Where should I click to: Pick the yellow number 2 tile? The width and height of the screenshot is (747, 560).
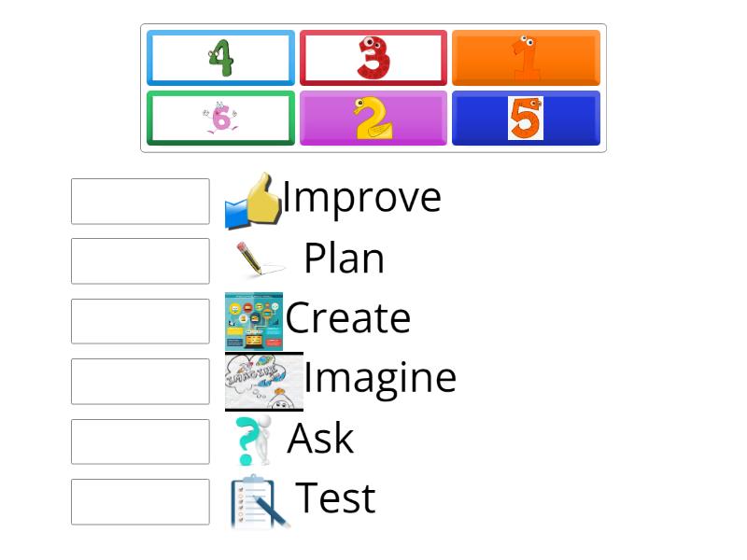point(373,119)
